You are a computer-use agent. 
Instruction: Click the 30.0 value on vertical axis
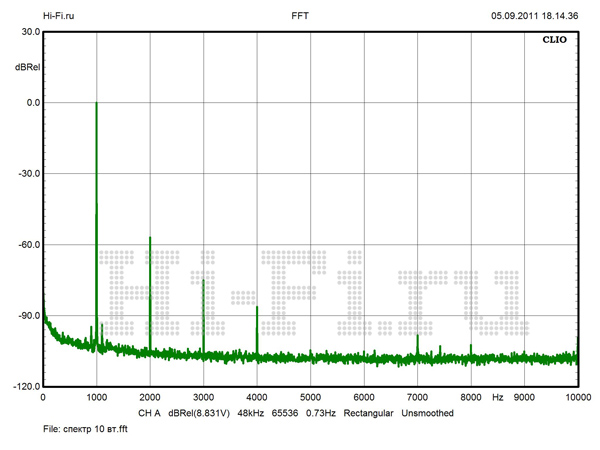(28, 32)
